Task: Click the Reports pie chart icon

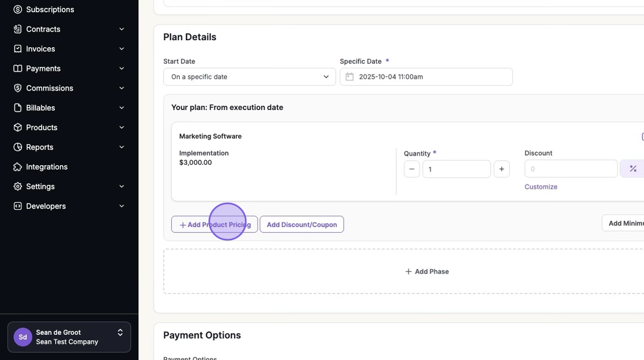Action: (x=18, y=147)
